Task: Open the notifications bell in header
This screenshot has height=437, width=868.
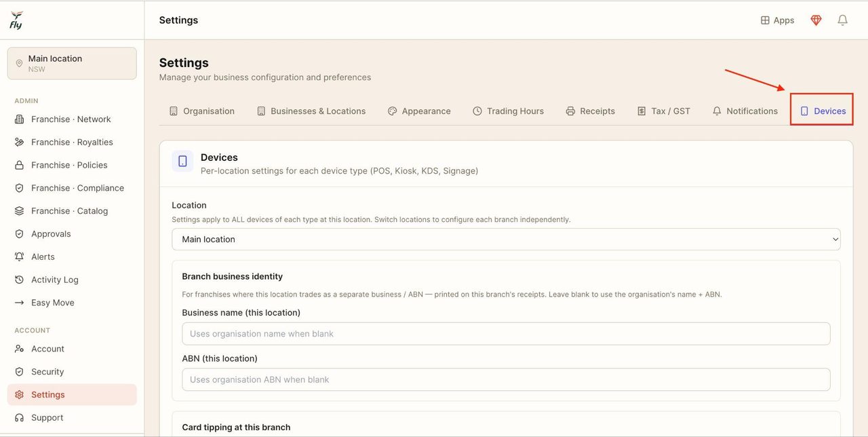Action: coord(842,20)
